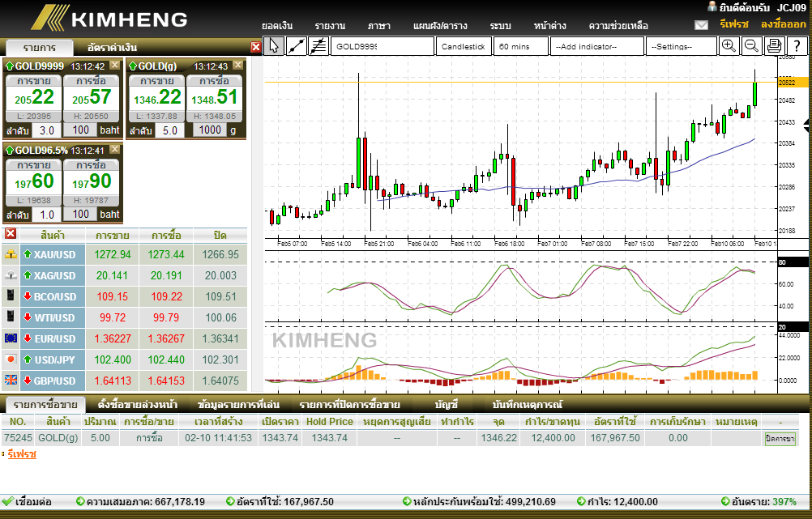This screenshot has height=519, width=812.
Task: Click the WTI/USD oil barrel icon
Action: 11,317
